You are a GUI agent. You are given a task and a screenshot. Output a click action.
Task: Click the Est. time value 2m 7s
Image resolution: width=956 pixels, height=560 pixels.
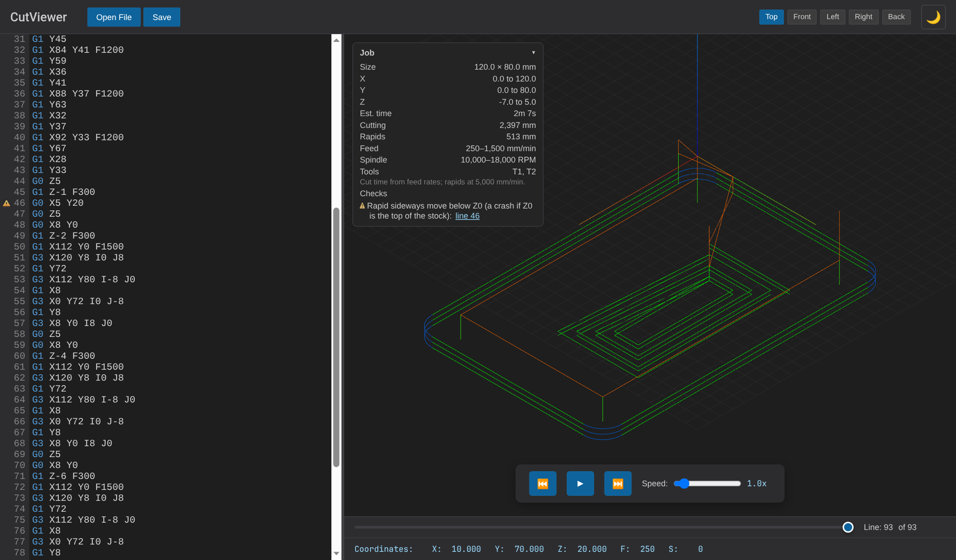(524, 113)
